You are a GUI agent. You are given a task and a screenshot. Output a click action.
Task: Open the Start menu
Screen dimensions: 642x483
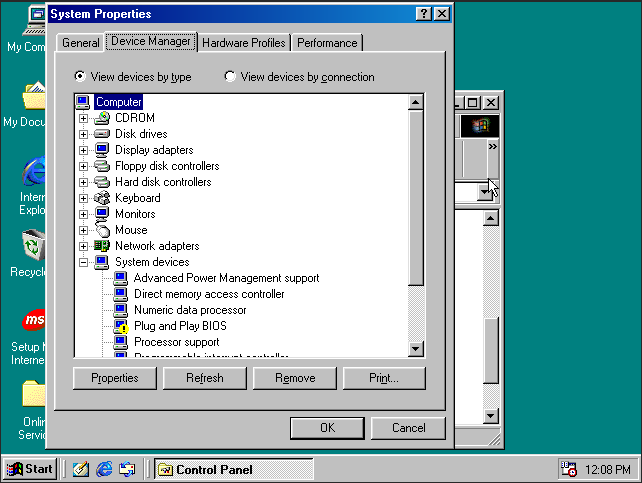(x=30, y=469)
